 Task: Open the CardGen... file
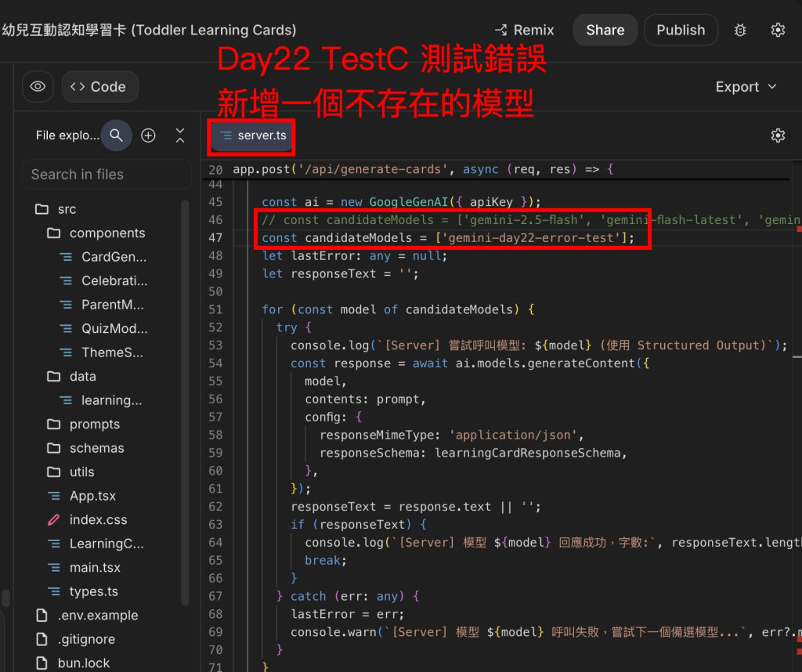pos(103,257)
